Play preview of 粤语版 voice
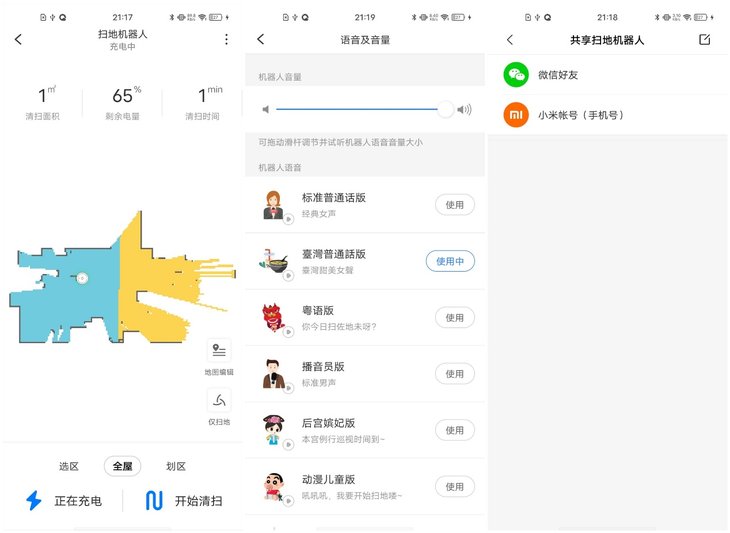This screenshot has width=730, height=533. point(289,331)
